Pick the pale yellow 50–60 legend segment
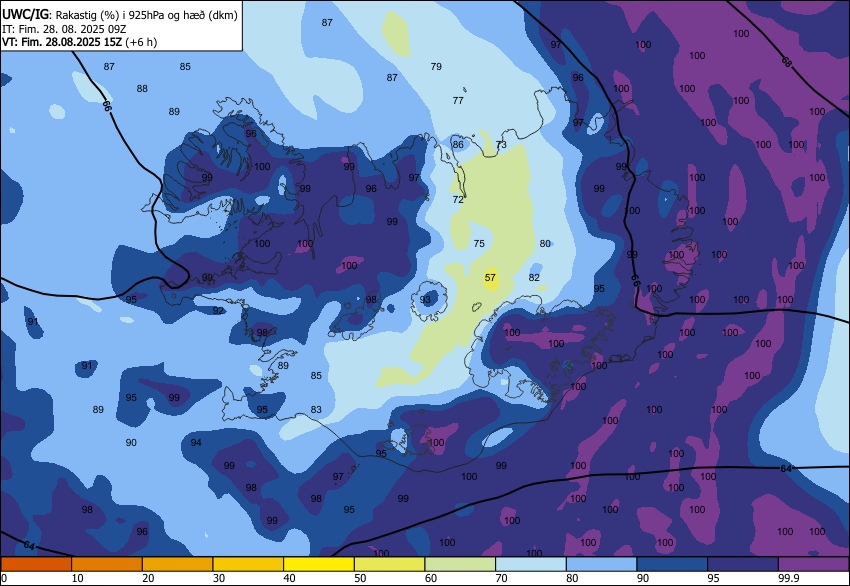 click(389, 564)
